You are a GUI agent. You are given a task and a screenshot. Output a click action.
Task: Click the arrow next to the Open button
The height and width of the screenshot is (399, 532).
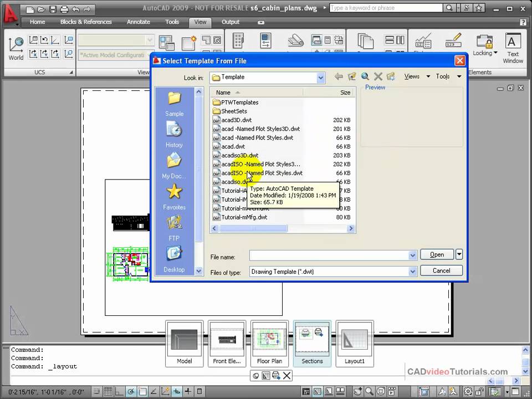(459, 254)
